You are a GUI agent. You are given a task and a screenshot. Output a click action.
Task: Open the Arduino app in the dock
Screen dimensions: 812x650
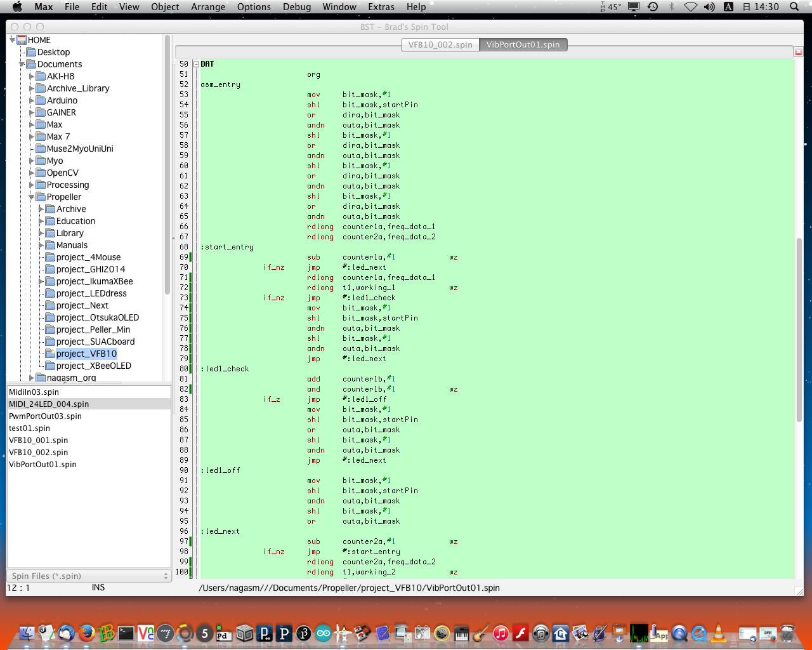[324, 633]
